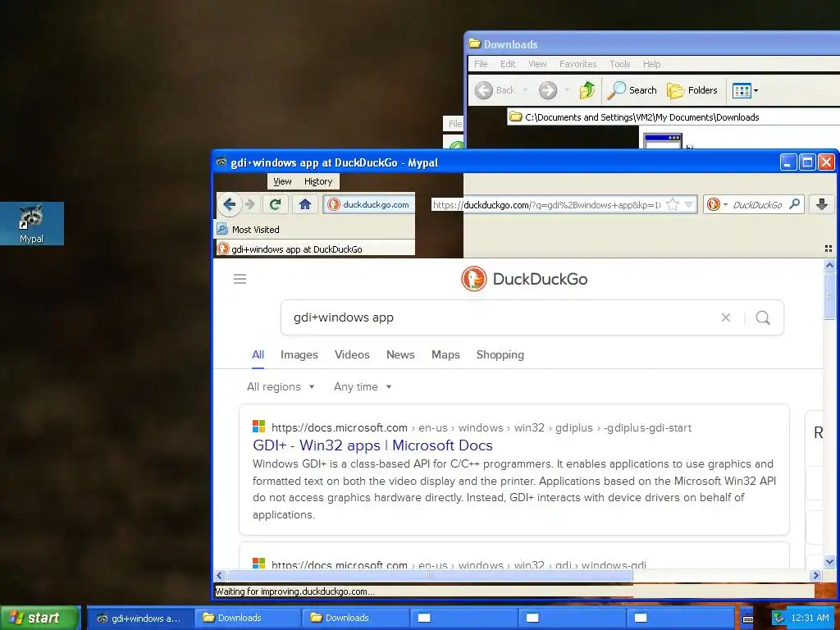
Task: Click the tray icon beside the clock
Action: point(779,619)
